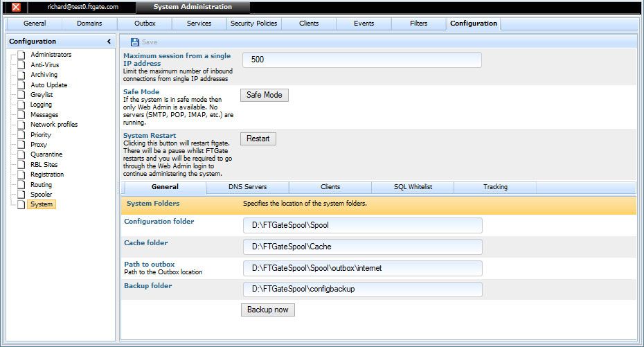Image resolution: width=644 pixels, height=347 pixels.
Task: Click the document icon beside Priority
Action: [21, 134]
